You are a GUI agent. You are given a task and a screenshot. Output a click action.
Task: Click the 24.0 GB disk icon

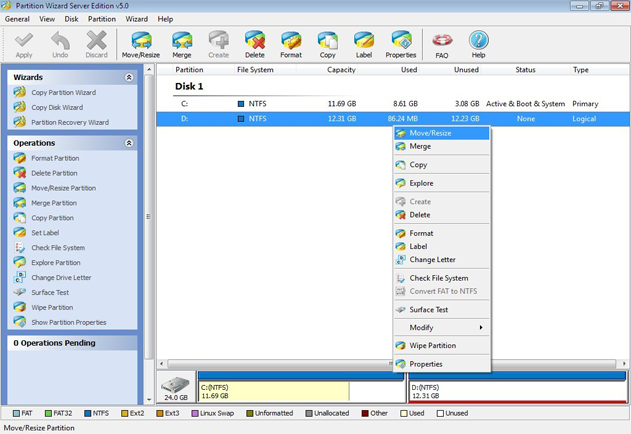pos(176,387)
